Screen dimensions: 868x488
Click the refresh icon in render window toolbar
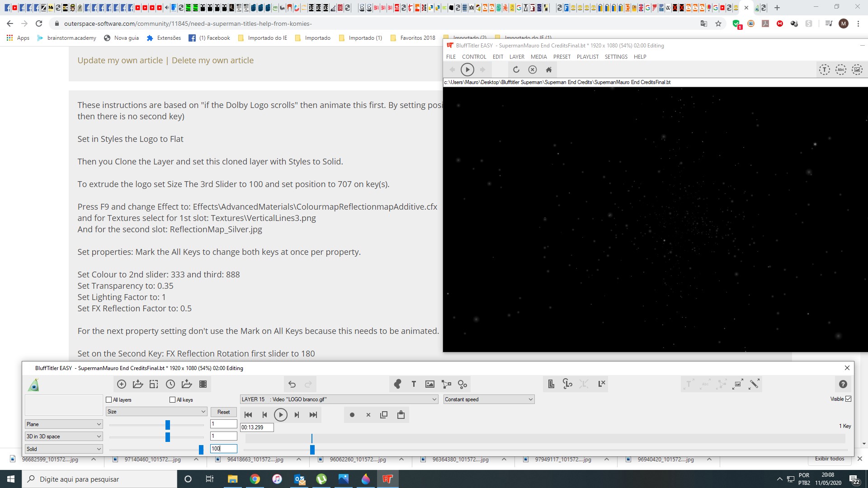516,70
